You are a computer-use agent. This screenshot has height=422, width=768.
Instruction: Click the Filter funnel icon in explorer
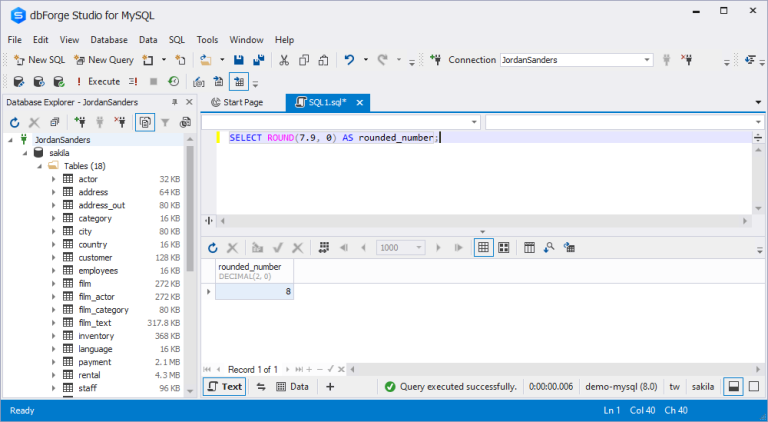(x=165, y=122)
